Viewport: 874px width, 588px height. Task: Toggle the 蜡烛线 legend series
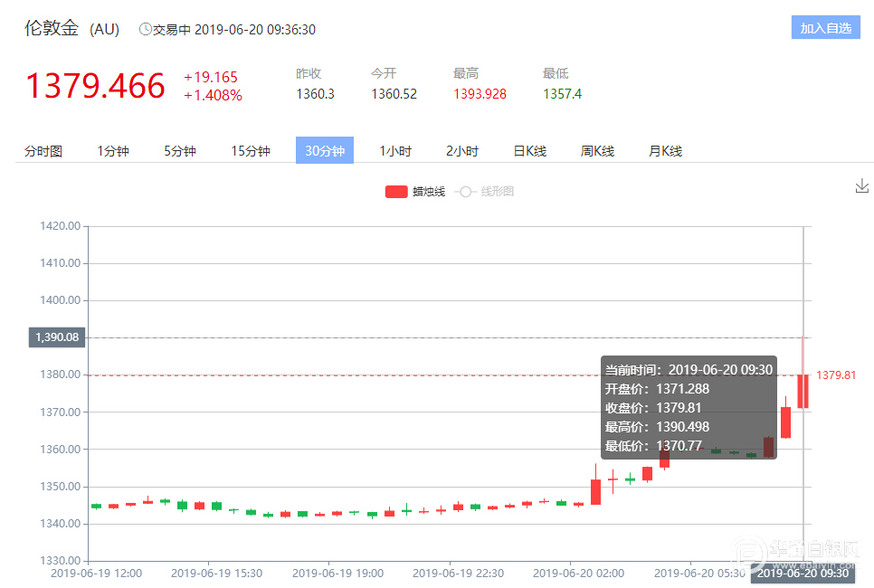[415, 192]
